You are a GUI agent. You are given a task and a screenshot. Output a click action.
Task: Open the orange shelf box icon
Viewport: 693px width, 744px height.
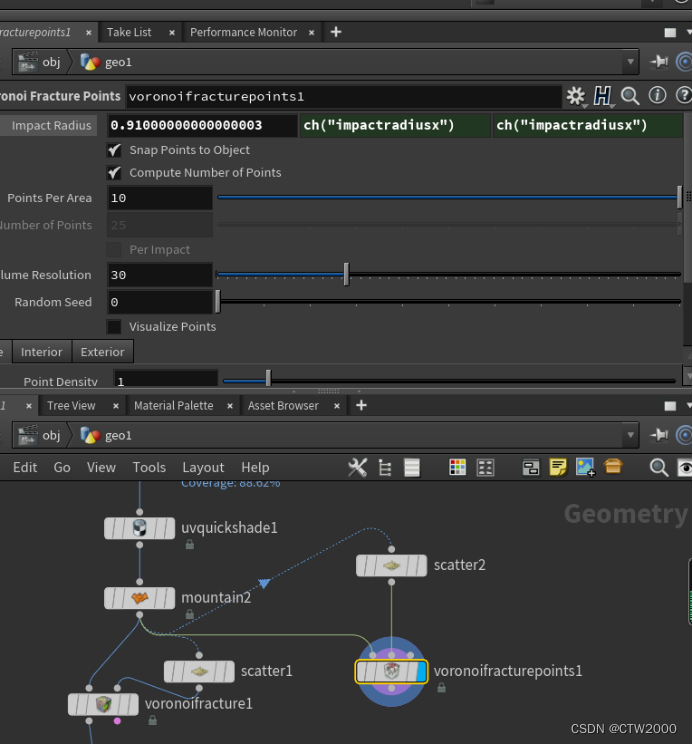[x=613, y=466]
